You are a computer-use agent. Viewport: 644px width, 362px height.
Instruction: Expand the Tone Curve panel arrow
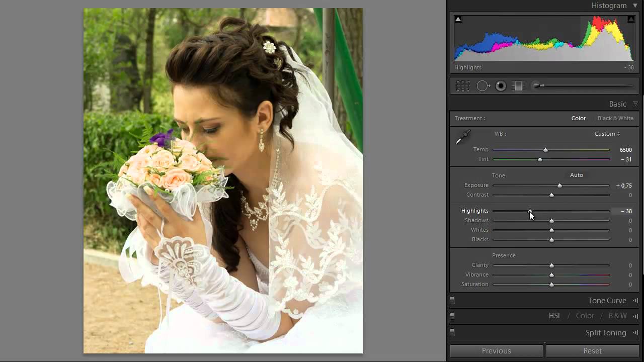635,301
